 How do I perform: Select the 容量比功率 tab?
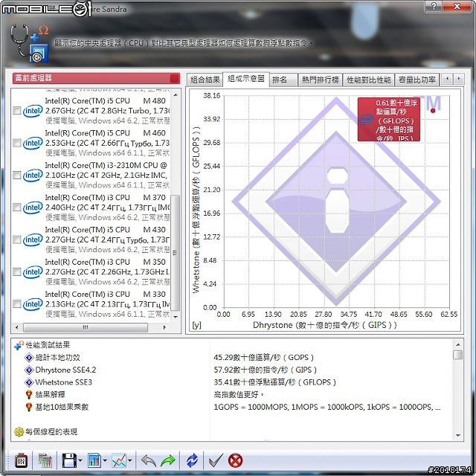click(417, 80)
